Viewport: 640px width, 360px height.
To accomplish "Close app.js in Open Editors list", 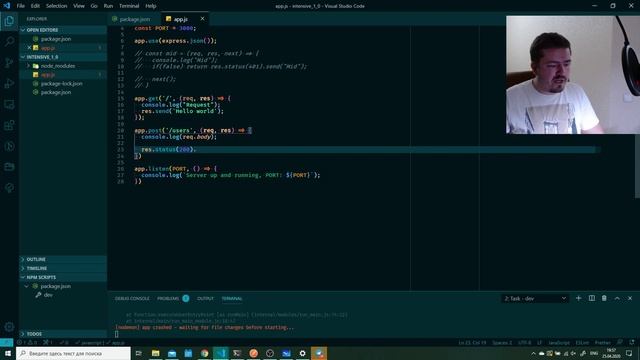I will point(29,48).
